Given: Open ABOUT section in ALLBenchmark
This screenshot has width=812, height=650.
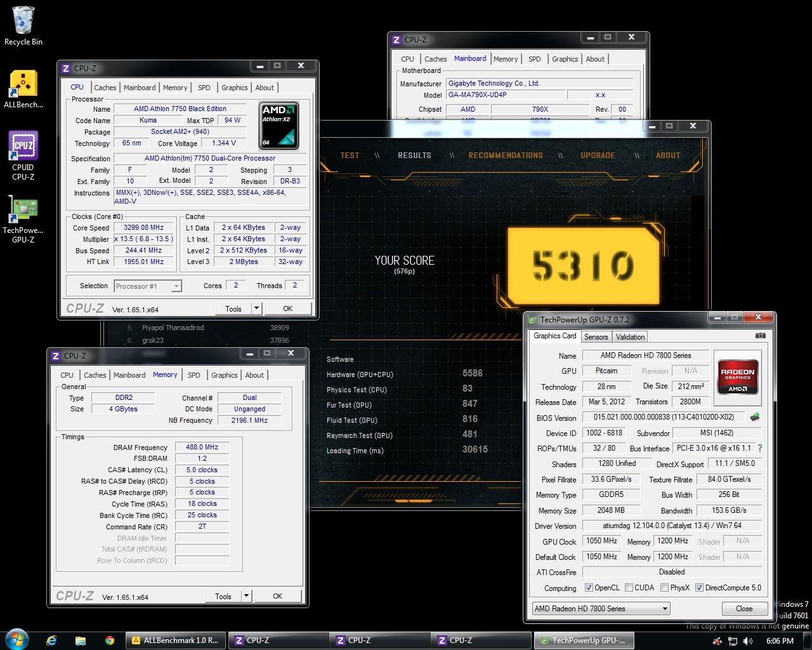Looking at the screenshot, I should click(x=668, y=156).
